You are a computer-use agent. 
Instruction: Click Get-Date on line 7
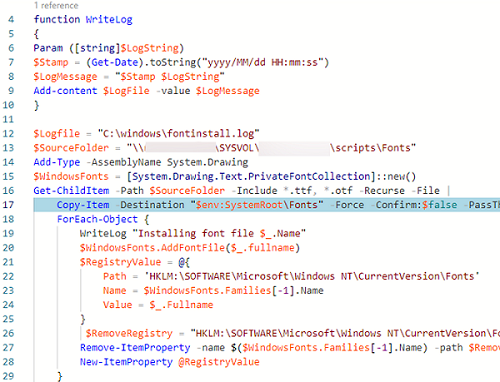tap(115, 62)
